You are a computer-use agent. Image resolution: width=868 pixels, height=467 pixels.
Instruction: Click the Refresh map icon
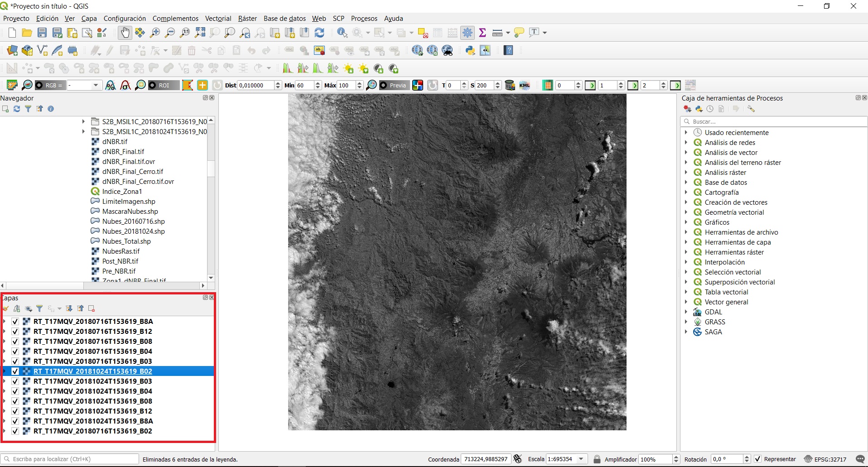(319, 33)
